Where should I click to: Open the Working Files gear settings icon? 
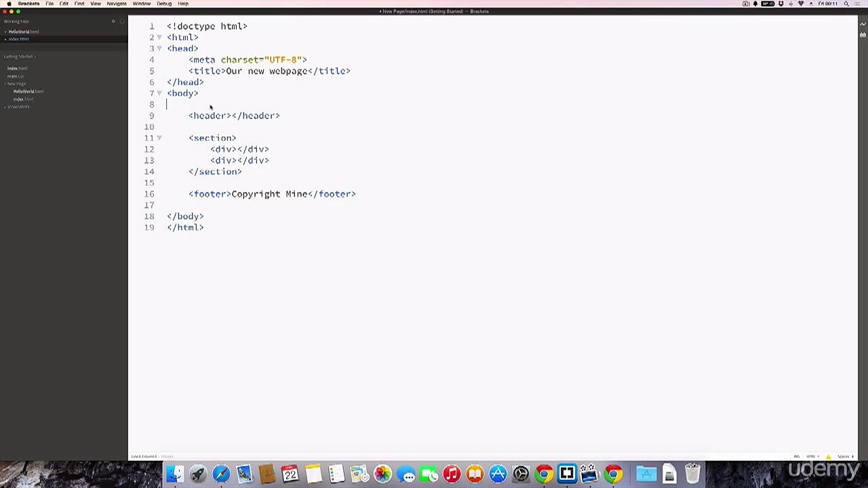(x=113, y=22)
